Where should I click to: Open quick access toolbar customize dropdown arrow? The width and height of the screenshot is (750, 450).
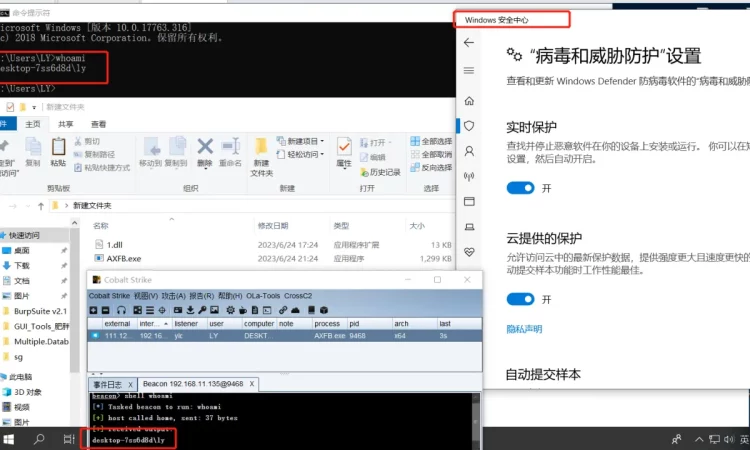click(34, 108)
